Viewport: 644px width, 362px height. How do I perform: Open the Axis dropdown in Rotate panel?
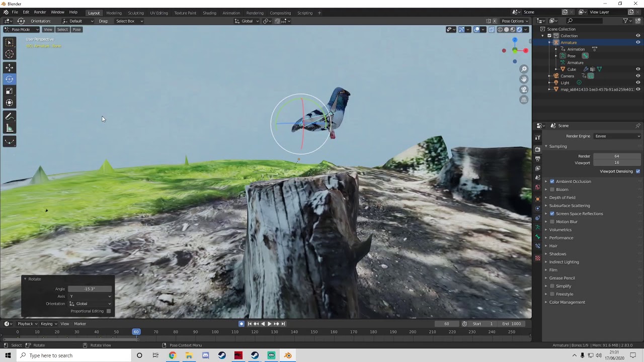click(90, 296)
